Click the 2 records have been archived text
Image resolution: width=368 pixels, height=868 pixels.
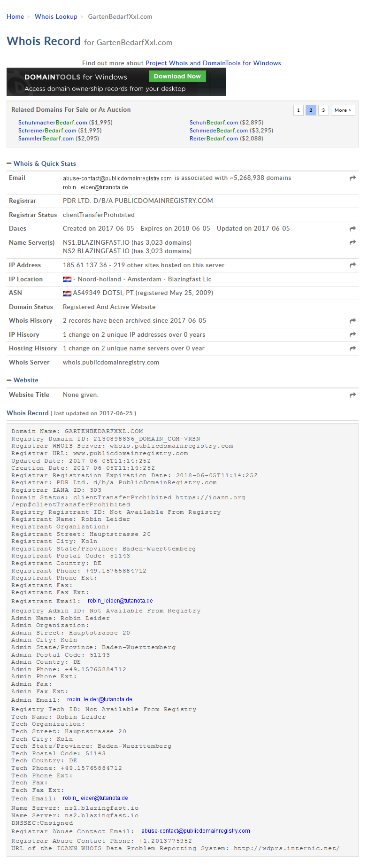click(134, 321)
